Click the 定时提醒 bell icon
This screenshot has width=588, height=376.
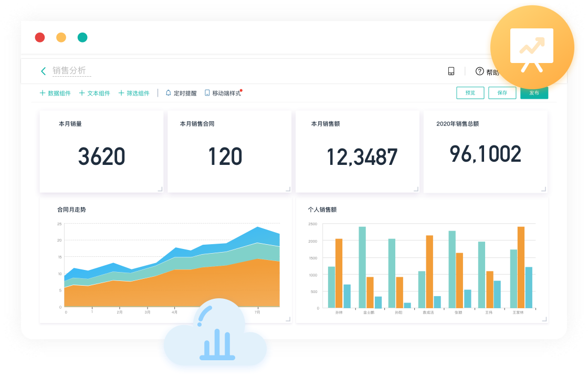pos(169,93)
